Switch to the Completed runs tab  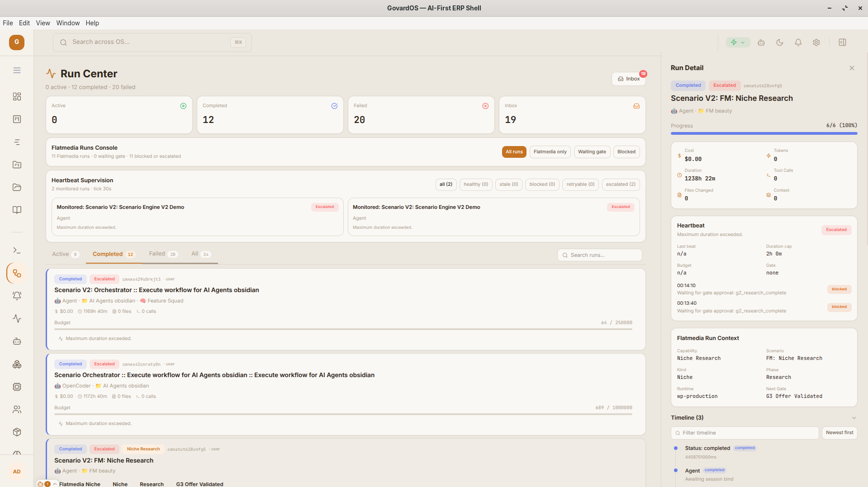(114, 254)
